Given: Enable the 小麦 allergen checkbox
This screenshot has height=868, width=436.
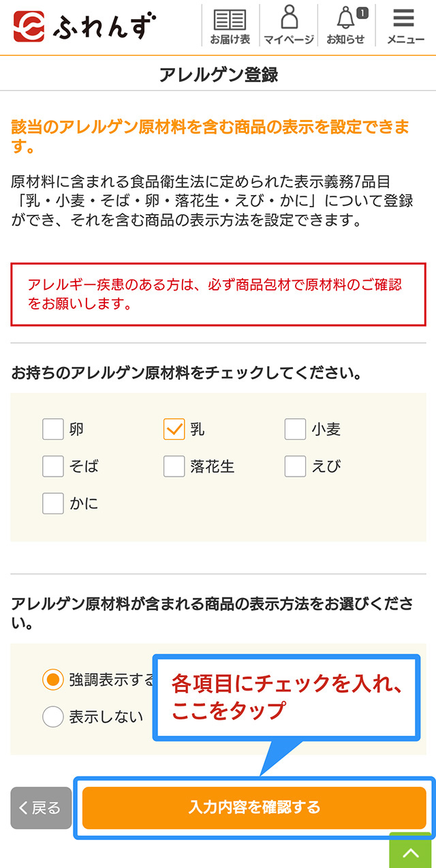Looking at the screenshot, I should click(x=294, y=428).
